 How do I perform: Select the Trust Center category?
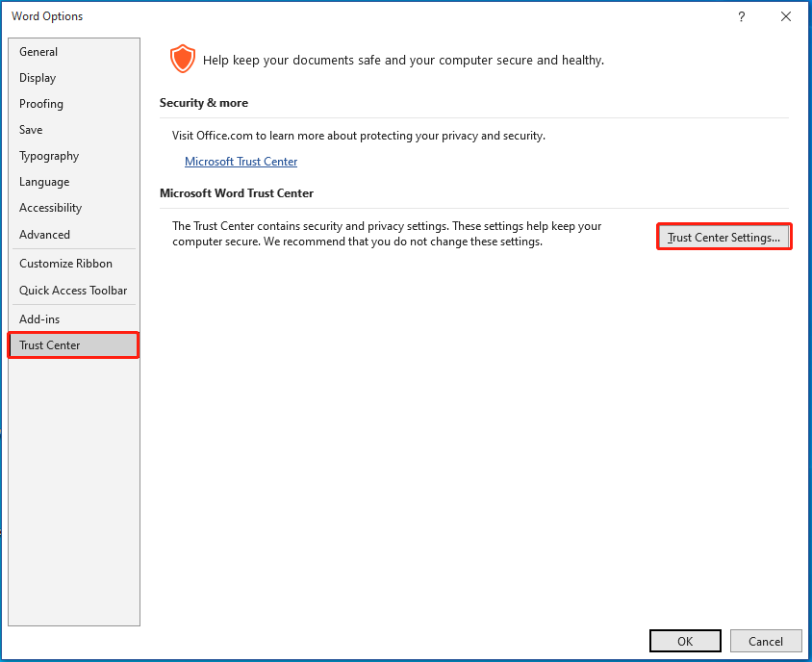coord(73,345)
